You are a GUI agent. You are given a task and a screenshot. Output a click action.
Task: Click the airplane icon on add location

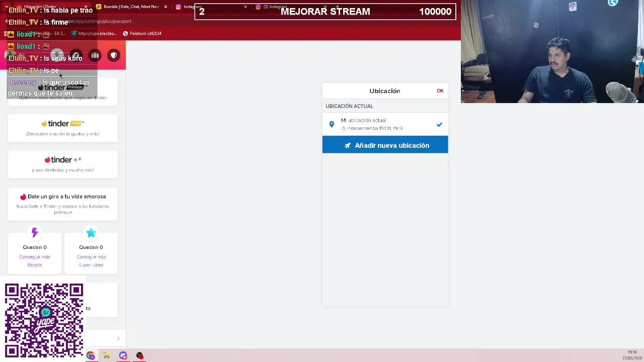coord(348,145)
